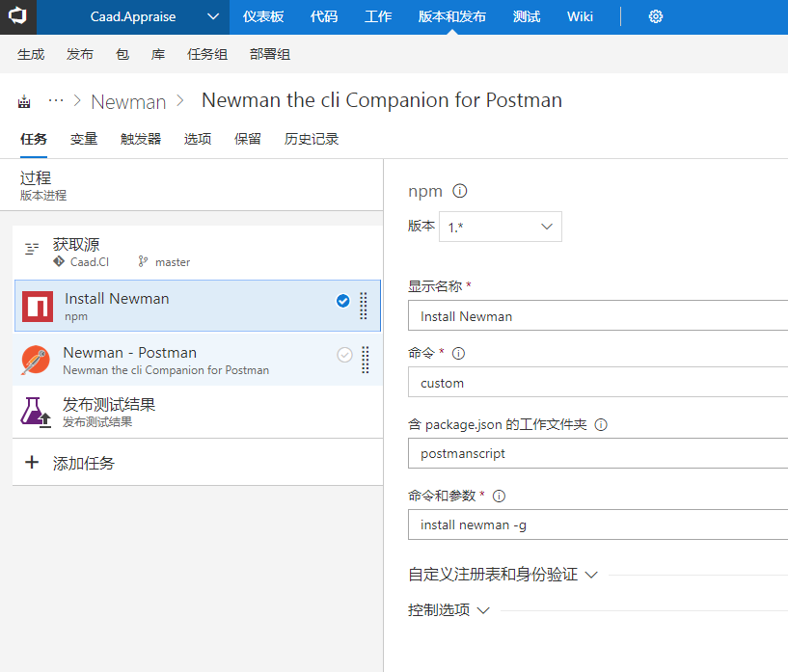Viewport: 788px width, 672px height.
Task: Open the 代码 top menu
Action: point(324,16)
